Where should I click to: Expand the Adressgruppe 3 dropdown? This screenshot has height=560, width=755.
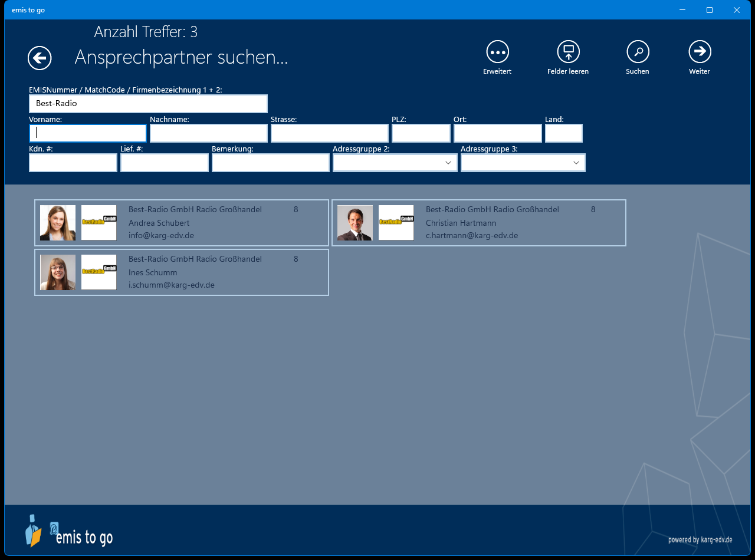pyautogui.click(x=523, y=163)
